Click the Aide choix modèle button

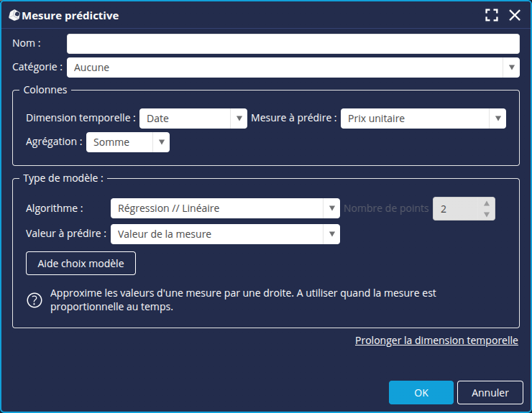point(81,264)
